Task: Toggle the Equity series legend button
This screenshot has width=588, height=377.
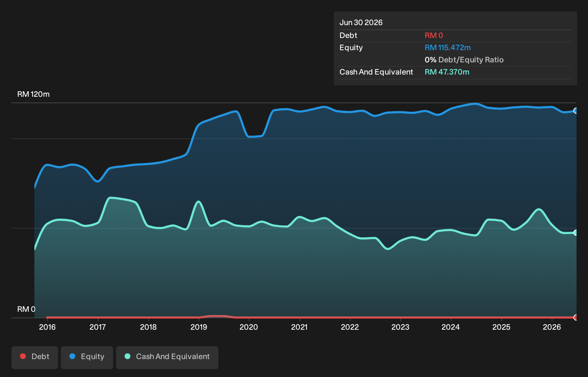Action: click(87, 357)
